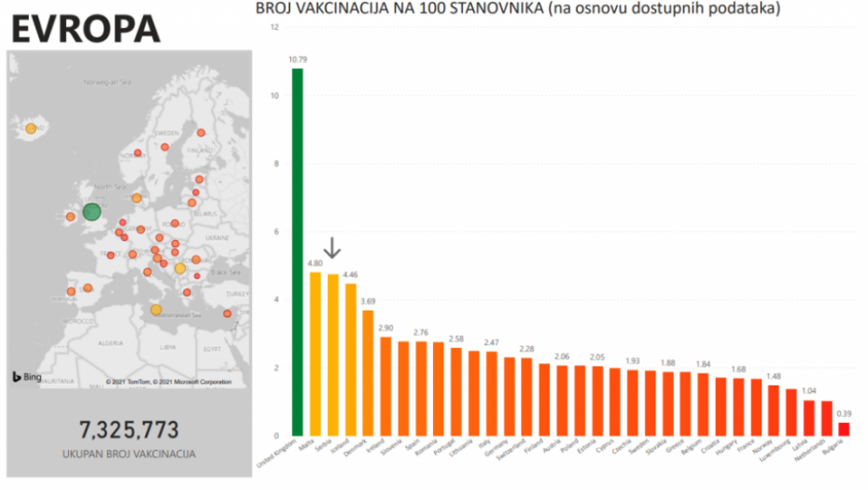This screenshot has width=868, height=490.
Task: Select the Cyprus bubble on the map
Action: [x=228, y=314]
